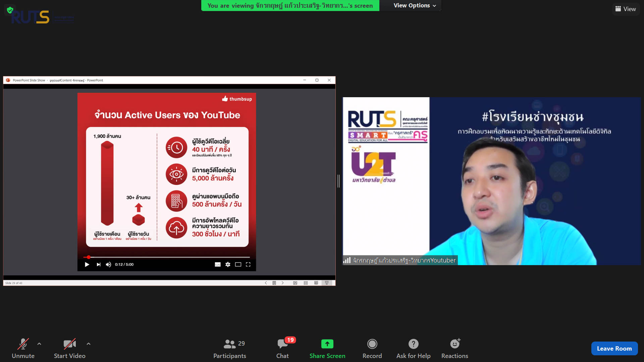Image resolution: width=644 pixels, height=362 pixels.
Task: Open the Participants panel
Action: 230,349
